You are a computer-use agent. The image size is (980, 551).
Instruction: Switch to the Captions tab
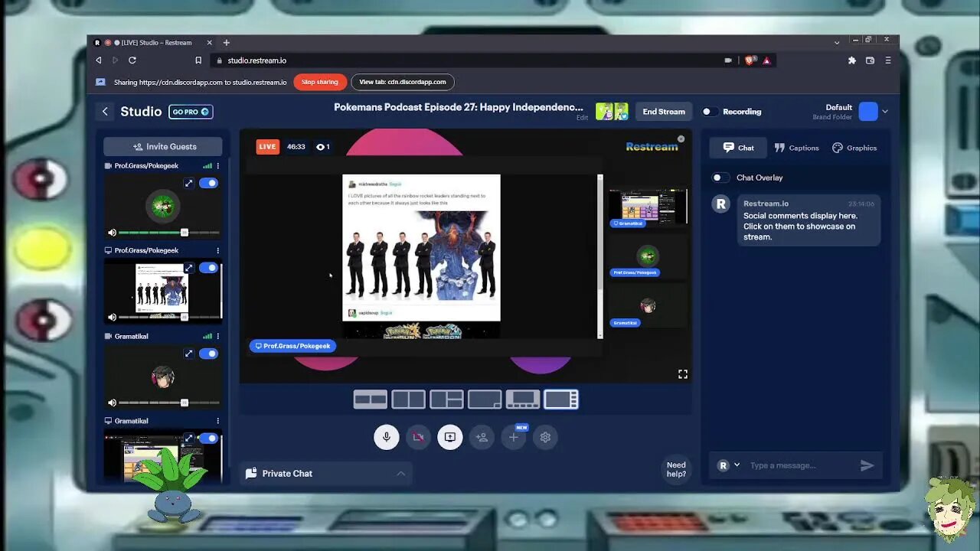click(797, 148)
